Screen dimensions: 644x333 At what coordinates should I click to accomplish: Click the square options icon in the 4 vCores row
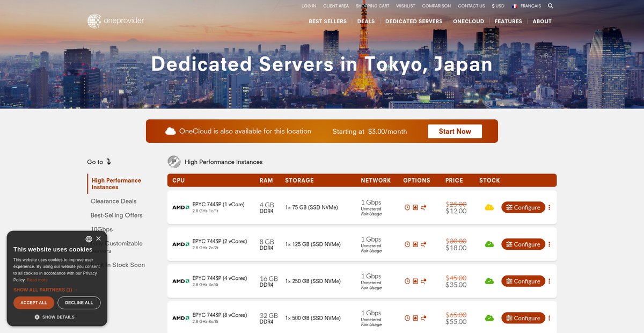415,281
